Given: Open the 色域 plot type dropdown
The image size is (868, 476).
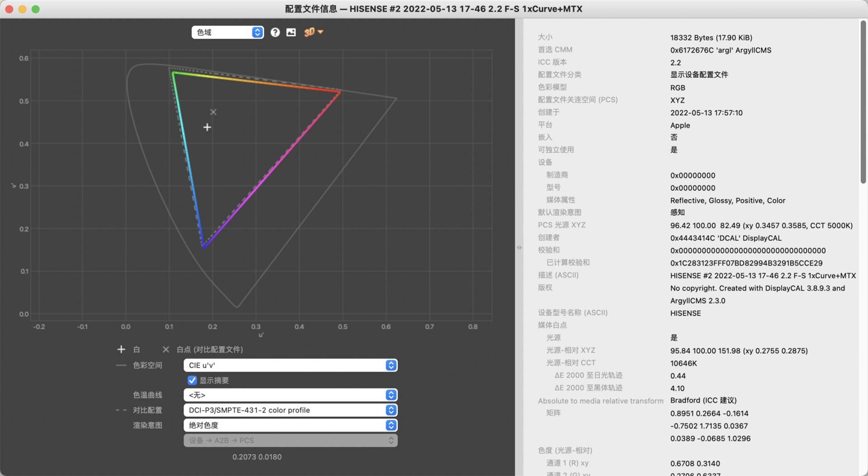Looking at the screenshot, I should click(x=227, y=33).
